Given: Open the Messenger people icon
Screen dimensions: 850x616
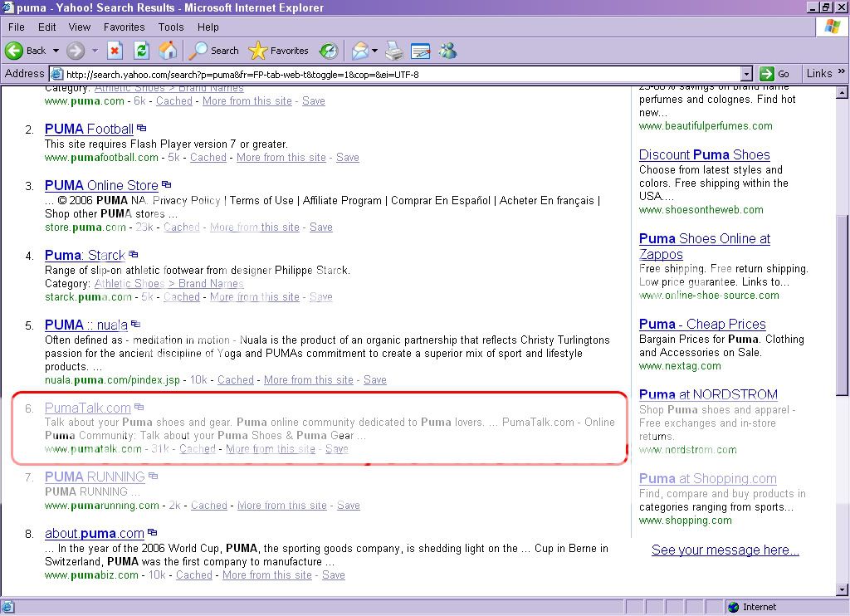Looking at the screenshot, I should (x=447, y=51).
